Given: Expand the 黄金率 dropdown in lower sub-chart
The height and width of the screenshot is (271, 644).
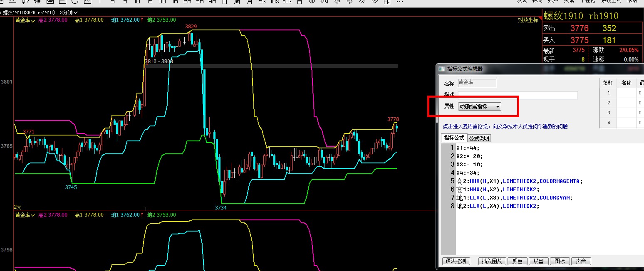Looking at the screenshot, I should 25,215.
